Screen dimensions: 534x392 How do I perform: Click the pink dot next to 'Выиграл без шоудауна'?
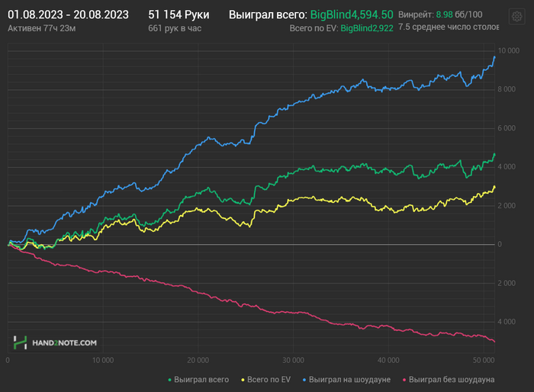point(404,380)
